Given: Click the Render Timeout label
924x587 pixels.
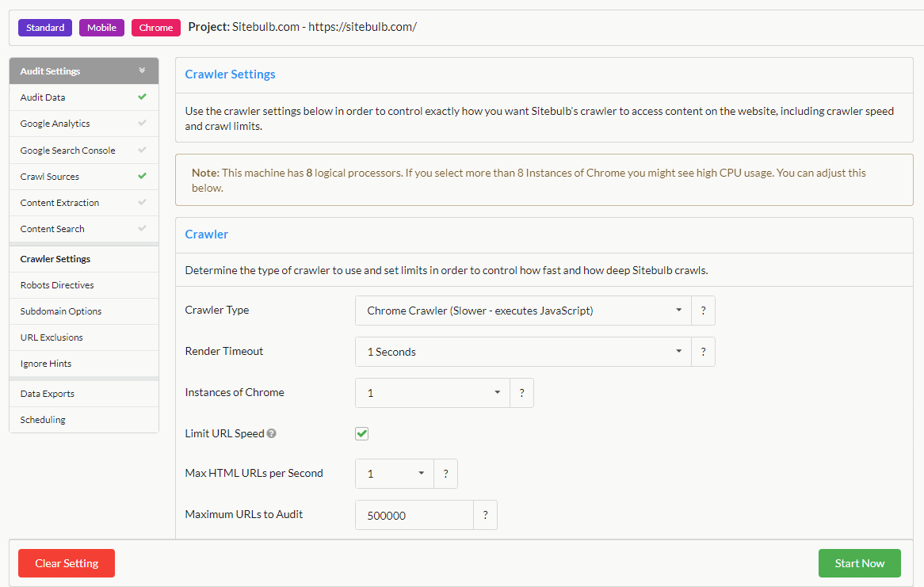Looking at the screenshot, I should click(x=224, y=351).
